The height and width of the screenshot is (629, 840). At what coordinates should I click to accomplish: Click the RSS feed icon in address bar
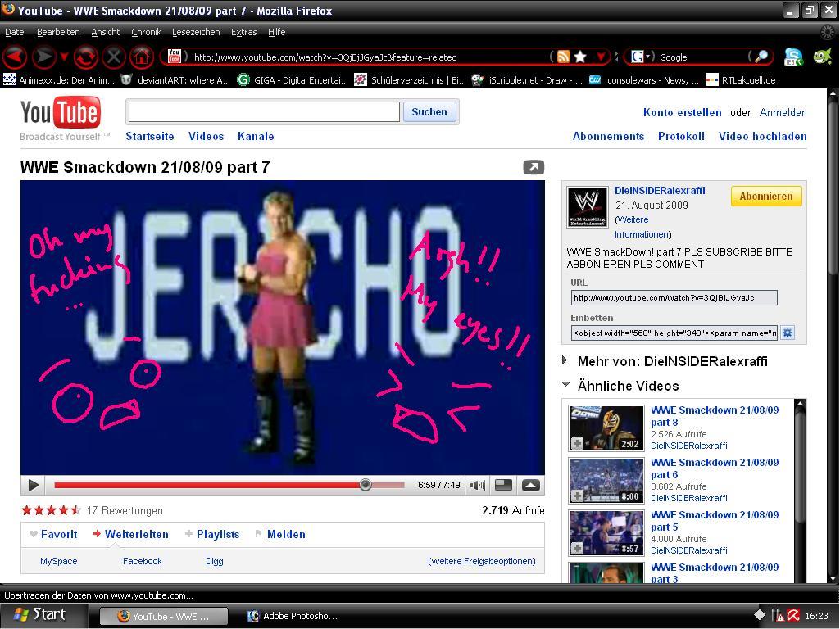click(x=563, y=57)
